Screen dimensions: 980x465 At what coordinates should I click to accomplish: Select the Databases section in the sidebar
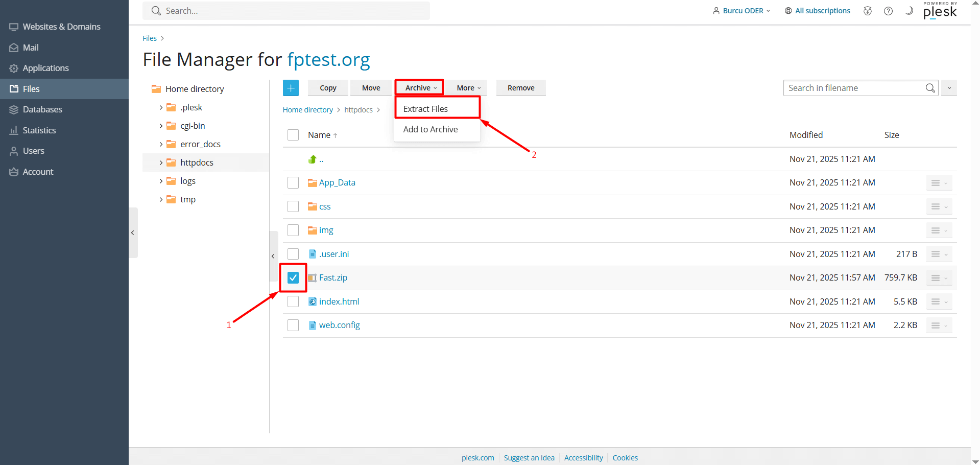[x=42, y=109]
